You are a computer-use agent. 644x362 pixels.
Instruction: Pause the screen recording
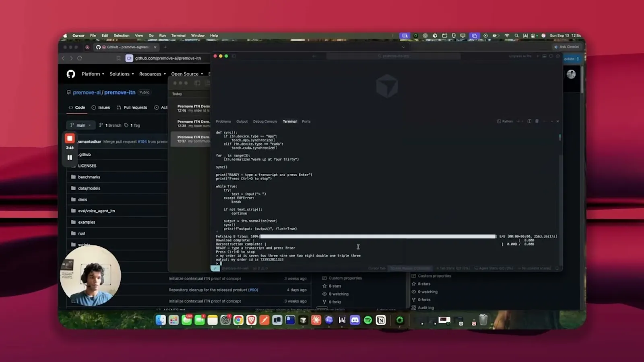(70, 157)
